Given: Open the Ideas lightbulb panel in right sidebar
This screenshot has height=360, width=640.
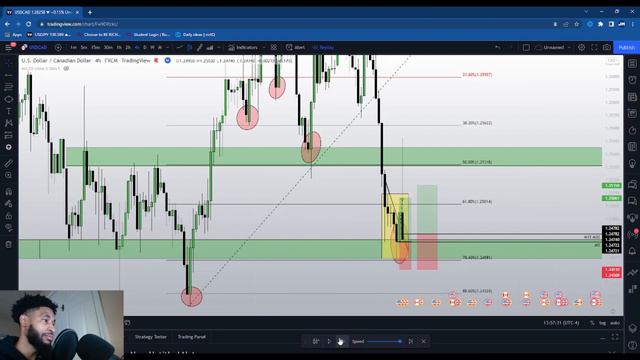Looking at the screenshot, I should point(632,163).
